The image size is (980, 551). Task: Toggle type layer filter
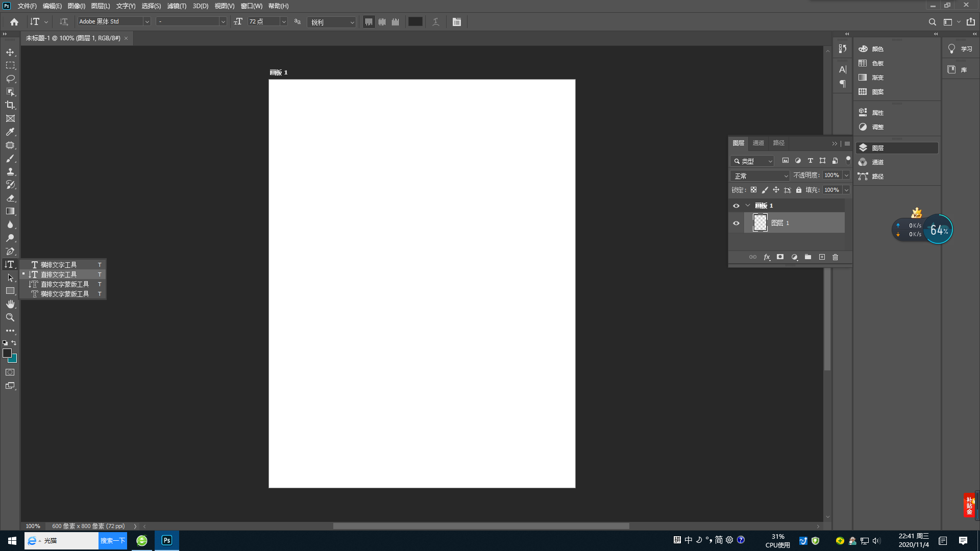[x=810, y=161]
